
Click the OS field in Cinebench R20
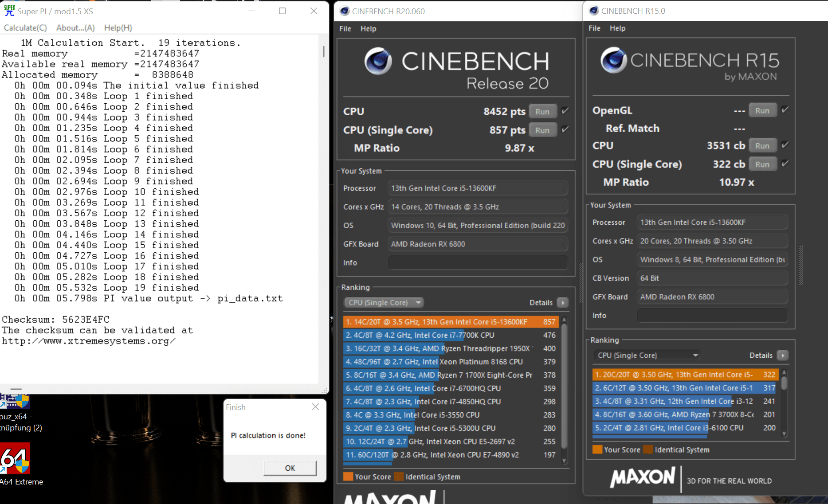click(x=478, y=225)
